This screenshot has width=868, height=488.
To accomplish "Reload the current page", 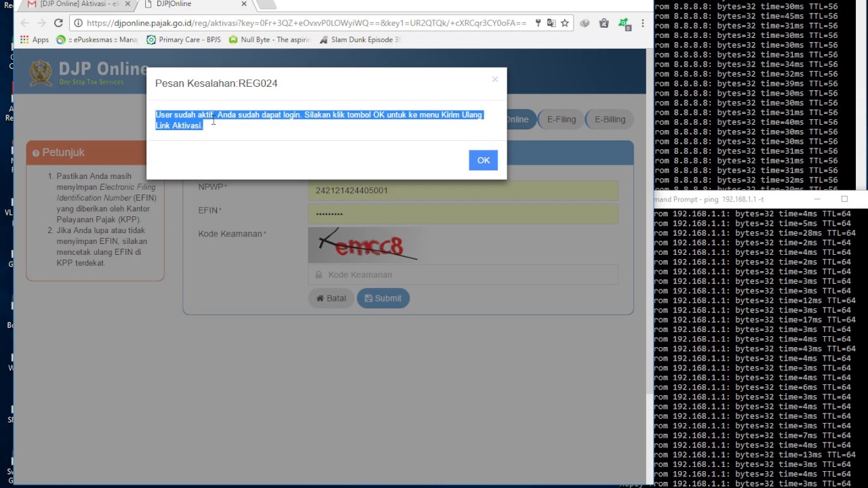I will [x=58, y=23].
